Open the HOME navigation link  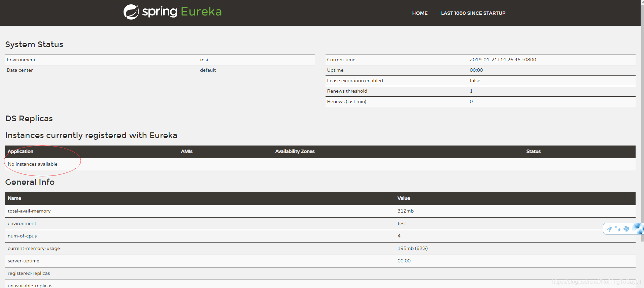tap(420, 13)
